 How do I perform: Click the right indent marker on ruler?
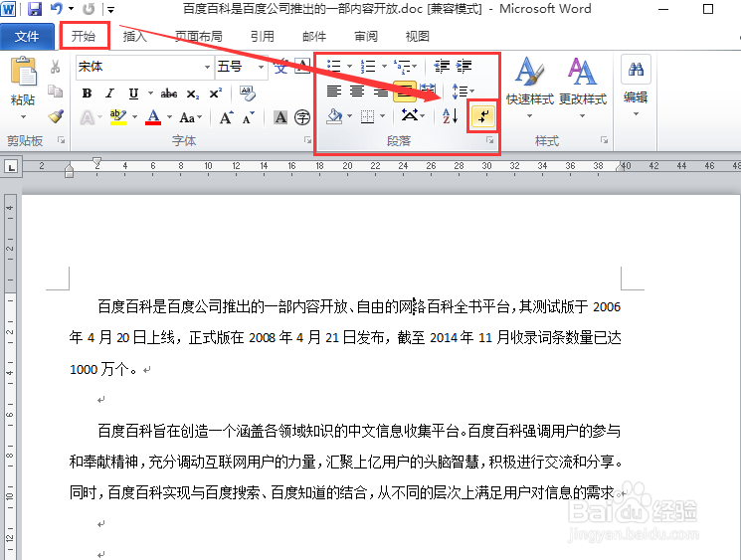coord(621,166)
